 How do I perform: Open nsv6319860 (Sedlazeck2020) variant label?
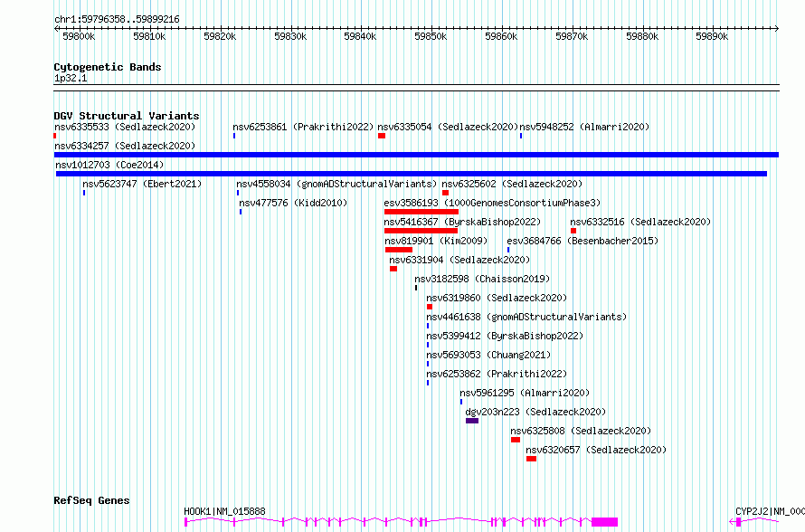coord(497,298)
